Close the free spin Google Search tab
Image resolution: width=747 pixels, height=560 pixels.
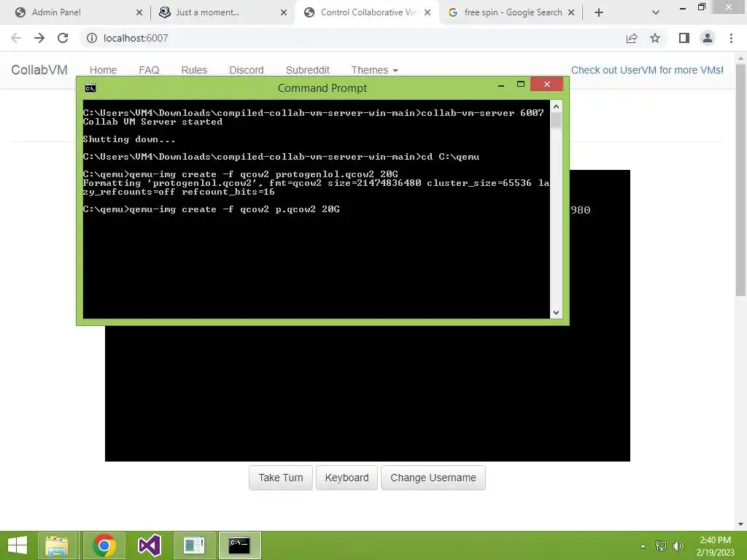pyautogui.click(x=571, y=12)
